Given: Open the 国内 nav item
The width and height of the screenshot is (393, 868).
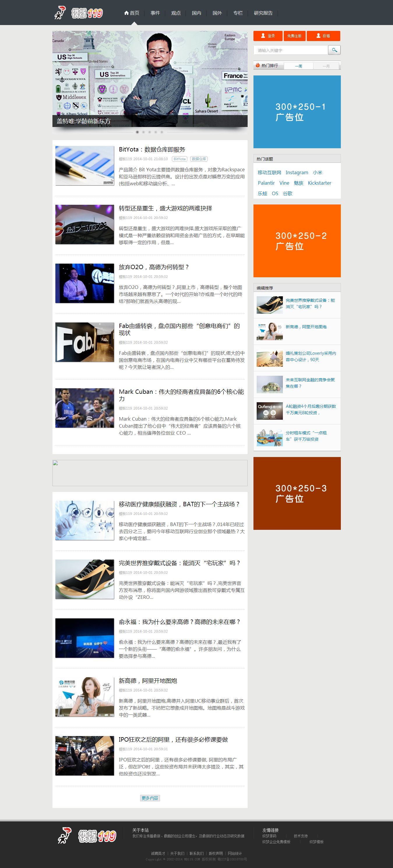Looking at the screenshot, I should pyautogui.click(x=196, y=13).
